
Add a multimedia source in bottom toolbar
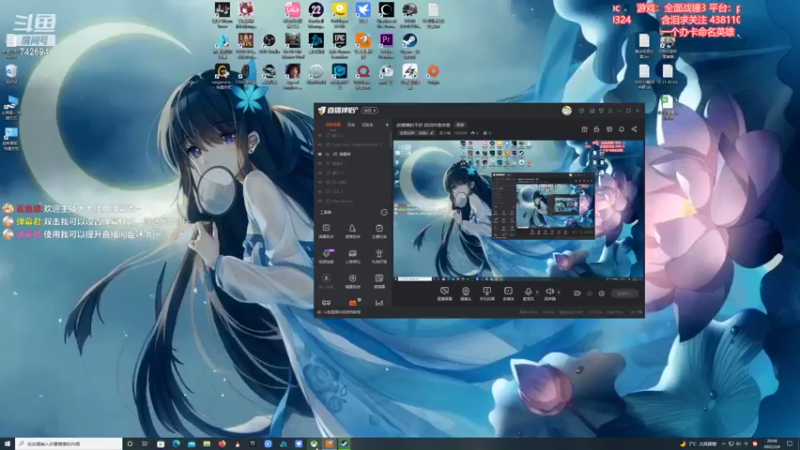pyautogui.click(x=508, y=293)
